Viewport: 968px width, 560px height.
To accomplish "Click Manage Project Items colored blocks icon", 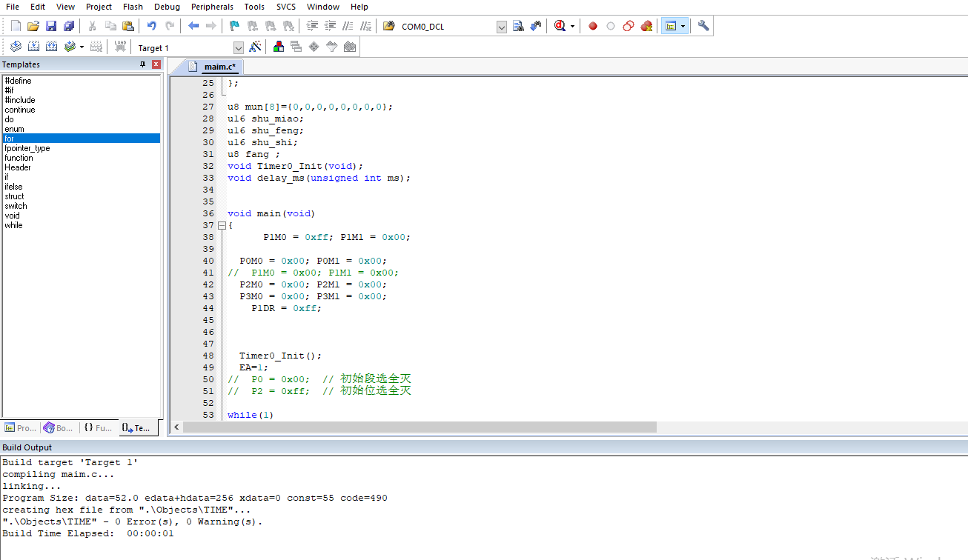I will click(x=279, y=47).
